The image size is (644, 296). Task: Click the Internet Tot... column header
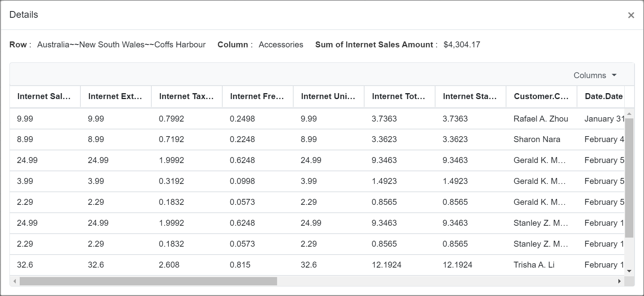[x=400, y=96]
